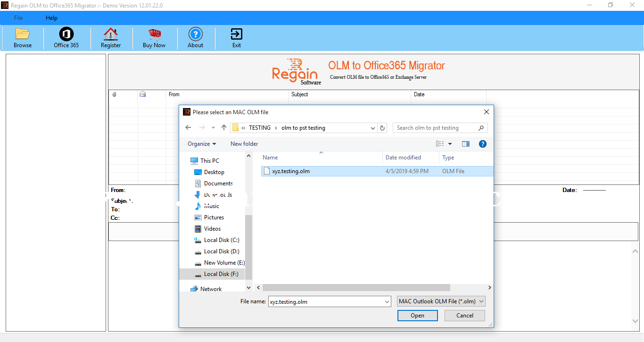This screenshot has width=644, height=342.
Task: Open the About question mark icon
Action: point(195,34)
